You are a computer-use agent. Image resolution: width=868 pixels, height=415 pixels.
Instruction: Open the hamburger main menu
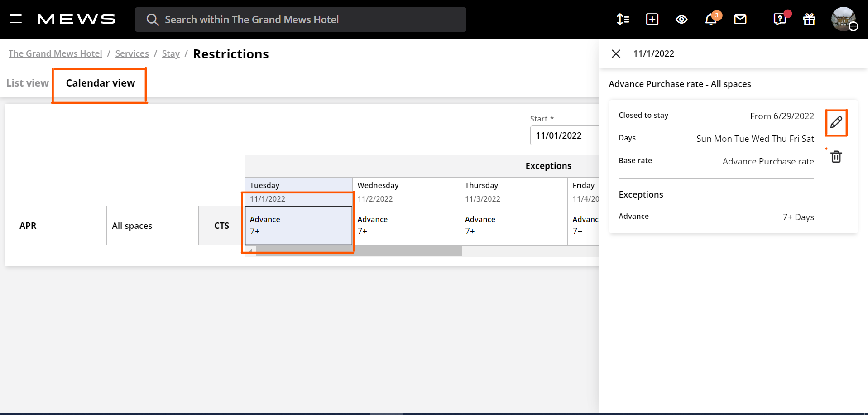tap(16, 19)
